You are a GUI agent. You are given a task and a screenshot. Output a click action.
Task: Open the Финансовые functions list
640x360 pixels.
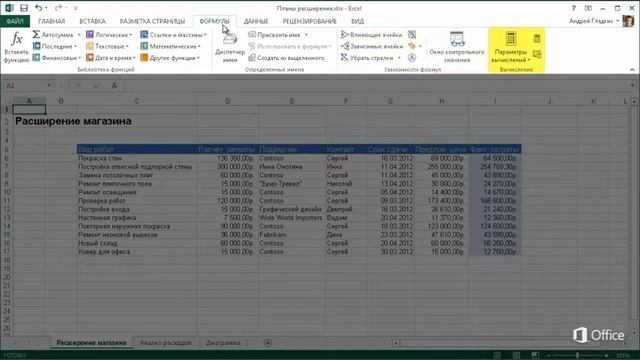coord(56,58)
